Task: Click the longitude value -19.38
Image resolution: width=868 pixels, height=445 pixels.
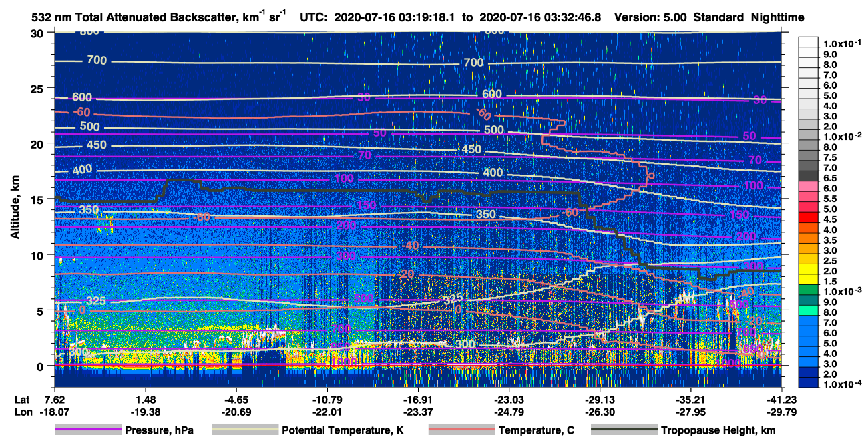Action: tap(145, 412)
